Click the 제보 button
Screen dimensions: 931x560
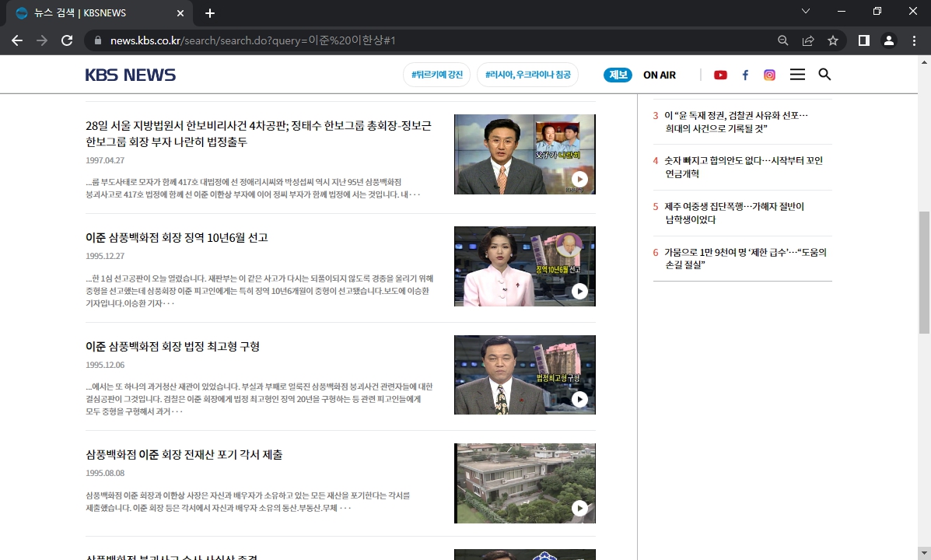tap(618, 75)
